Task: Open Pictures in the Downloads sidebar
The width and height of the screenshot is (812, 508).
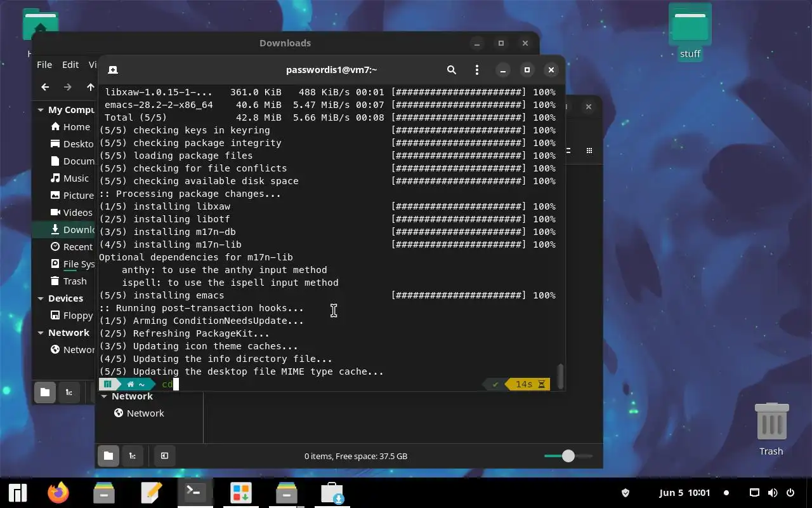Action: 72,195
